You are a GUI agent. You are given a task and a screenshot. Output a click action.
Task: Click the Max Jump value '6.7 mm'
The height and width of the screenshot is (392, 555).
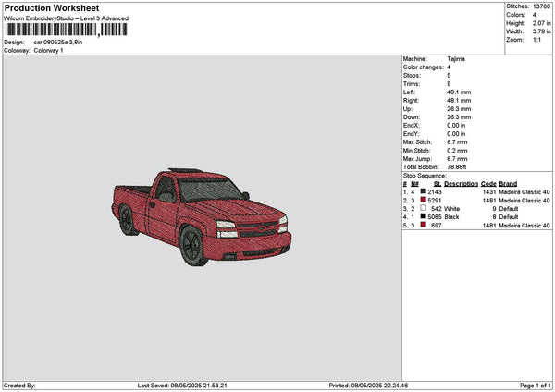[x=457, y=159]
